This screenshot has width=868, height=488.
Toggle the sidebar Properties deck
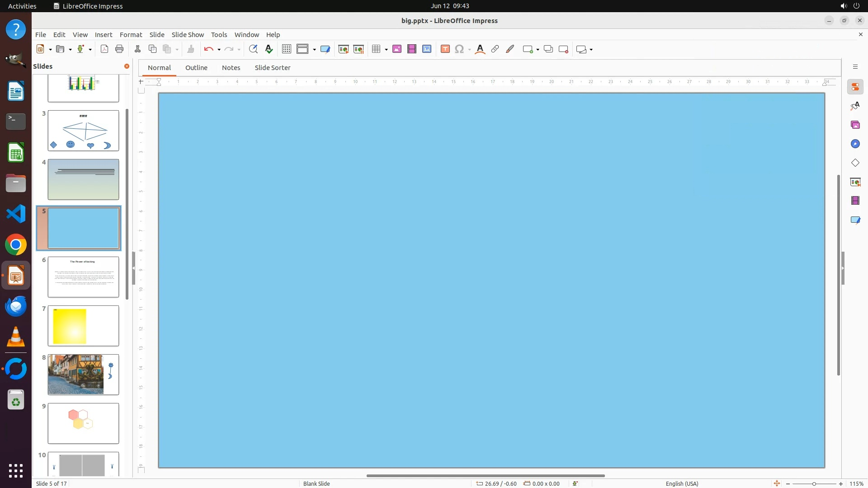(x=855, y=87)
